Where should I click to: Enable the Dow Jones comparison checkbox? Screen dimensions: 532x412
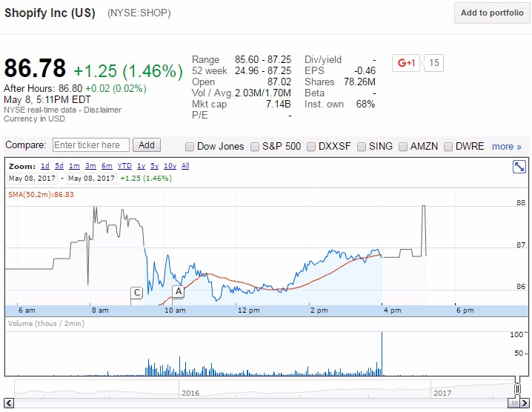(190, 147)
